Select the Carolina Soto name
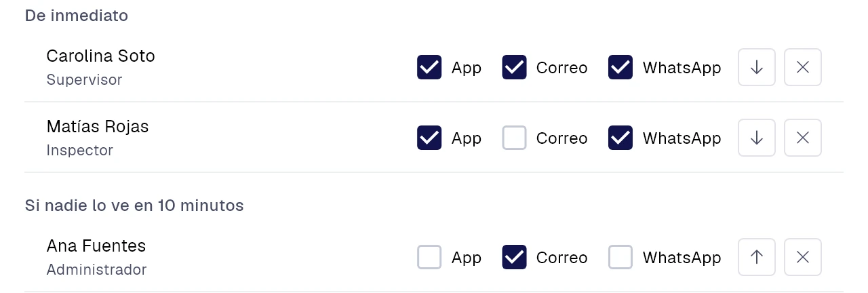Image resolution: width=868 pixels, height=293 pixels. pyautogui.click(x=101, y=56)
